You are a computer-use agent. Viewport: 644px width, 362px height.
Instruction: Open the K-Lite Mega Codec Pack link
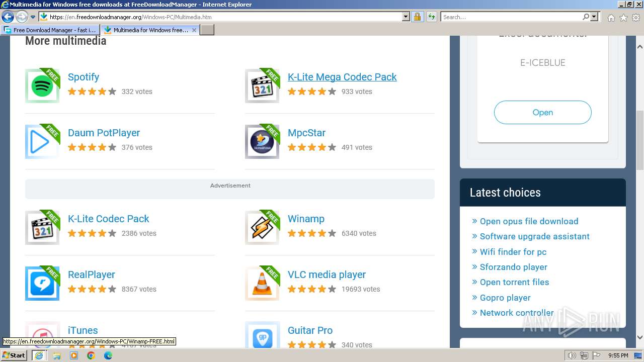342,77
